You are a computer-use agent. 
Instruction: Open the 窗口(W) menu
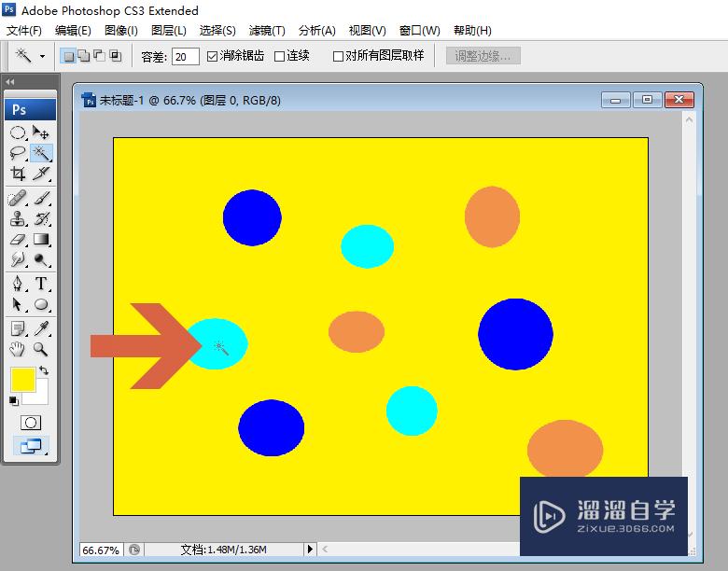[x=420, y=31]
